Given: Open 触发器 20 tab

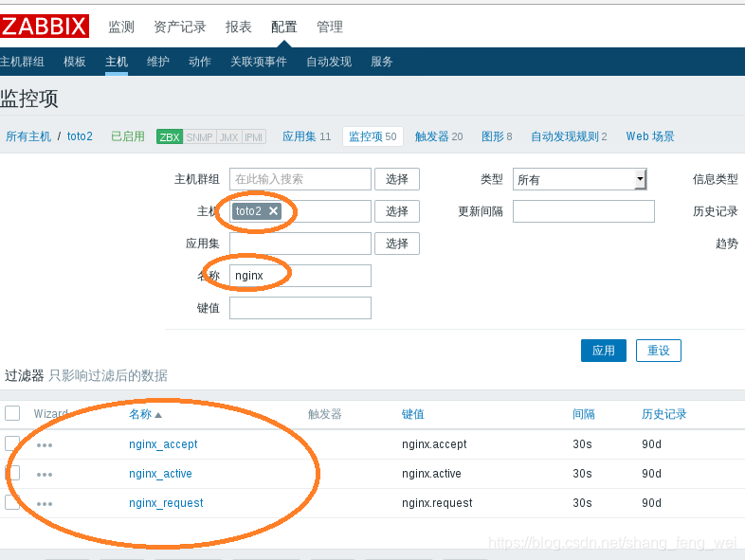Looking at the screenshot, I should (x=439, y=136).
